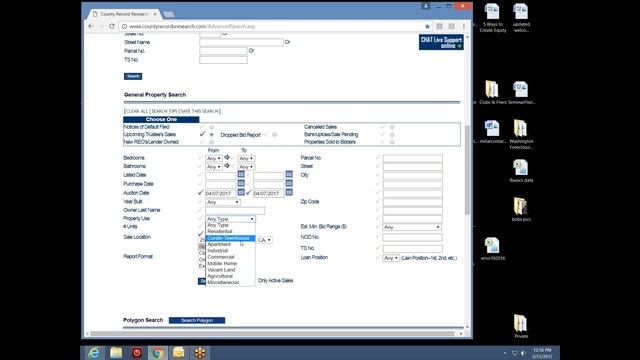The image size is (640, 360).
Task: Open the 'fbasics data' desktop file
Action: click(x=521, y=171)
